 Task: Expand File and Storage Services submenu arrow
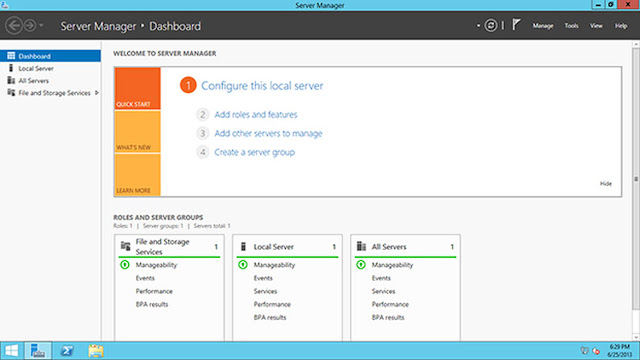tap(97, 93)
